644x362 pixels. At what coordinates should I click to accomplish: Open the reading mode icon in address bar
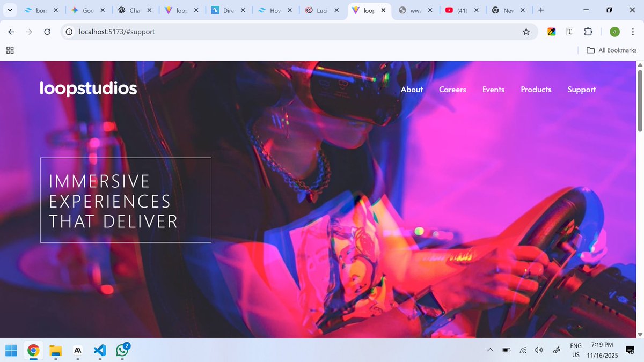pos(569,32)
